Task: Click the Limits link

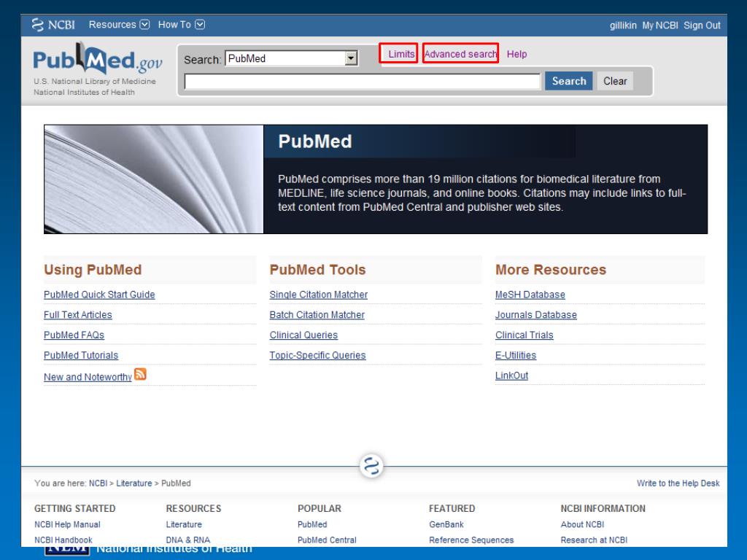Action: point(401,54)
